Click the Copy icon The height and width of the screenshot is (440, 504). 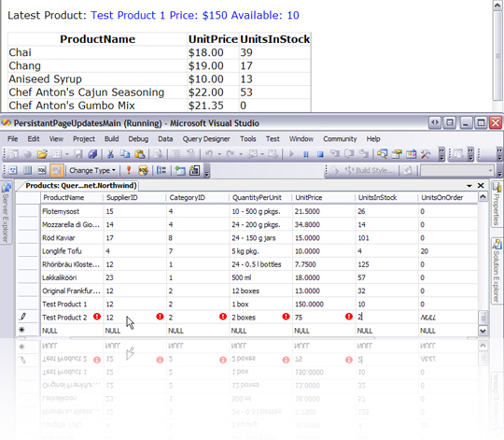coord(125,154)
